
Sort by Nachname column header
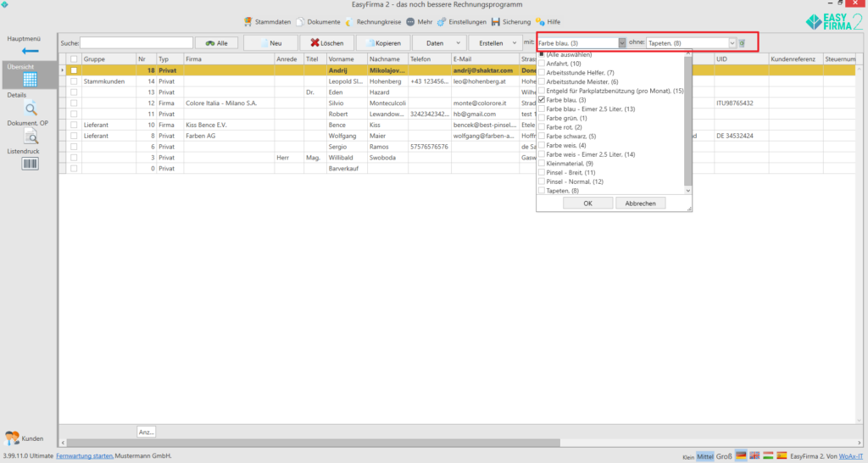pos(387,59)
